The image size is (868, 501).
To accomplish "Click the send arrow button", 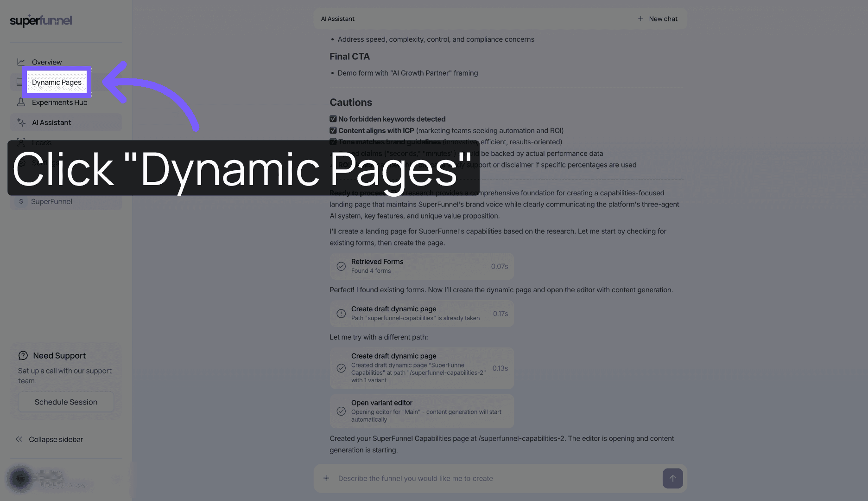I will click(x=672, y=478).
